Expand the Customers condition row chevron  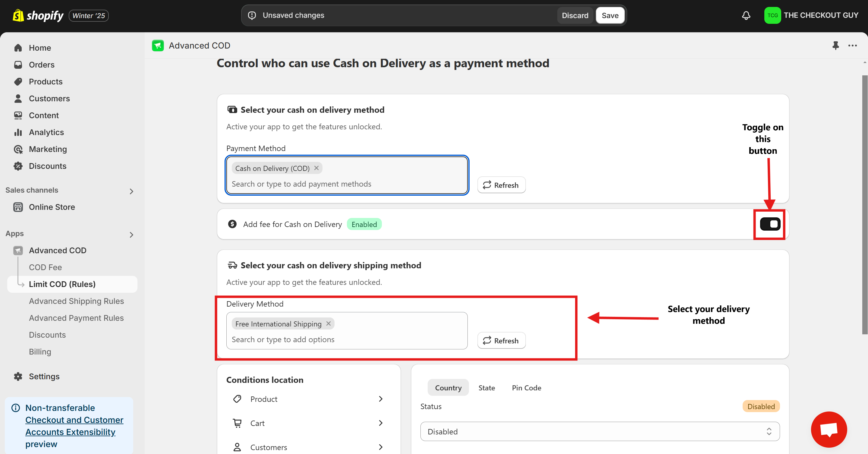pos(381,447)
